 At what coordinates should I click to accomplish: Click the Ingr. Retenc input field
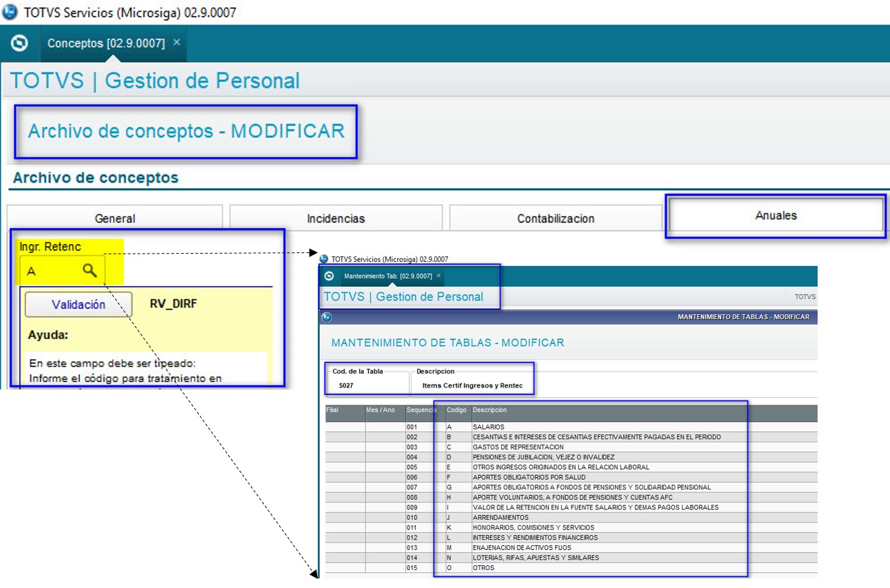pos(62,271)
